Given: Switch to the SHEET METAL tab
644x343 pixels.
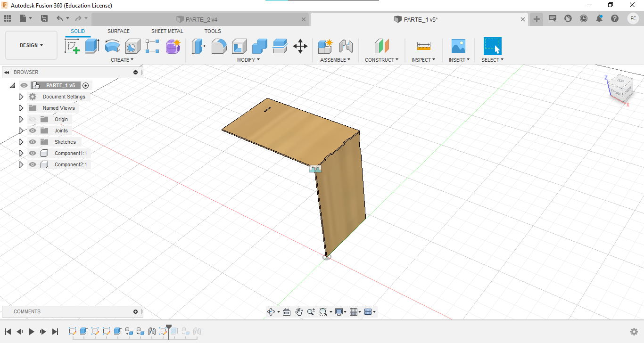Looking at the screenshot, I should 167,31.
